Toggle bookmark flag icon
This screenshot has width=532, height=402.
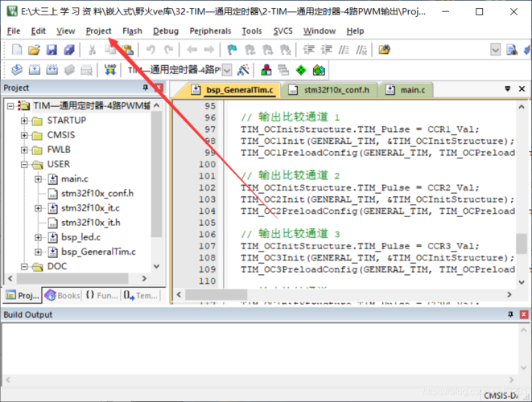click(x=232, y=50)
